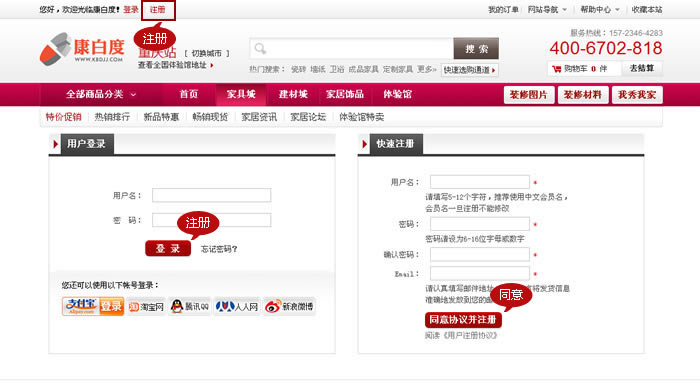The image size is (700, 381).
Task: Log in with Taobao account
Action: point(146,307)
